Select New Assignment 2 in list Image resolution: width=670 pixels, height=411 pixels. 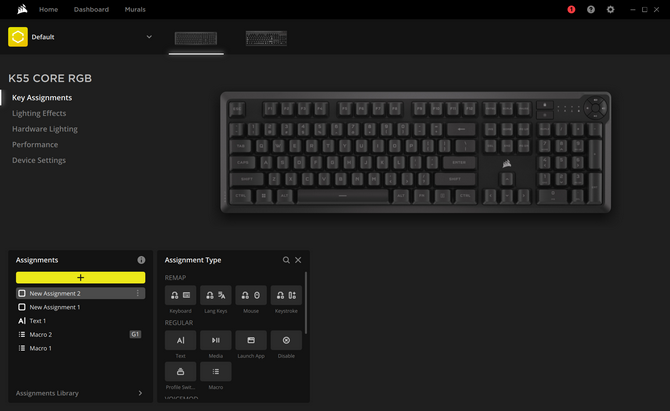point(80,294)
